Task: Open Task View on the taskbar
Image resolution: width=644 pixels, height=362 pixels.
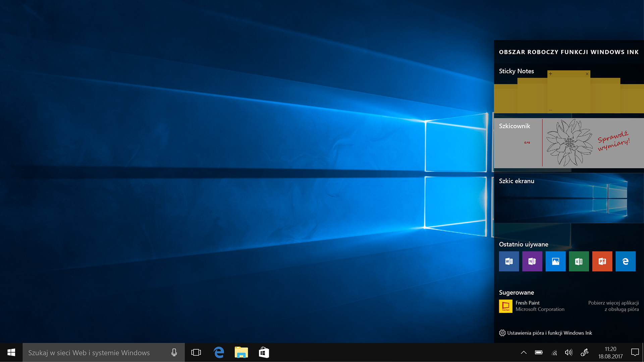Action: tap(196, 352)
